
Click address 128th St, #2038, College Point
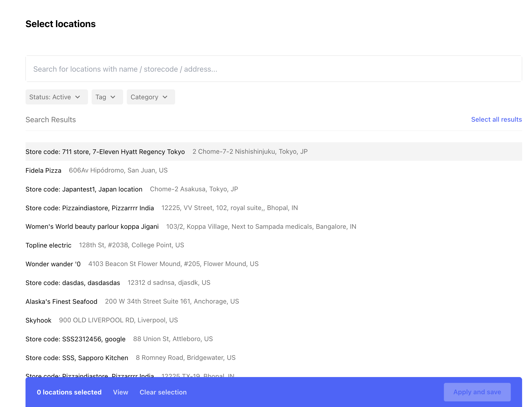click(131, 245)
